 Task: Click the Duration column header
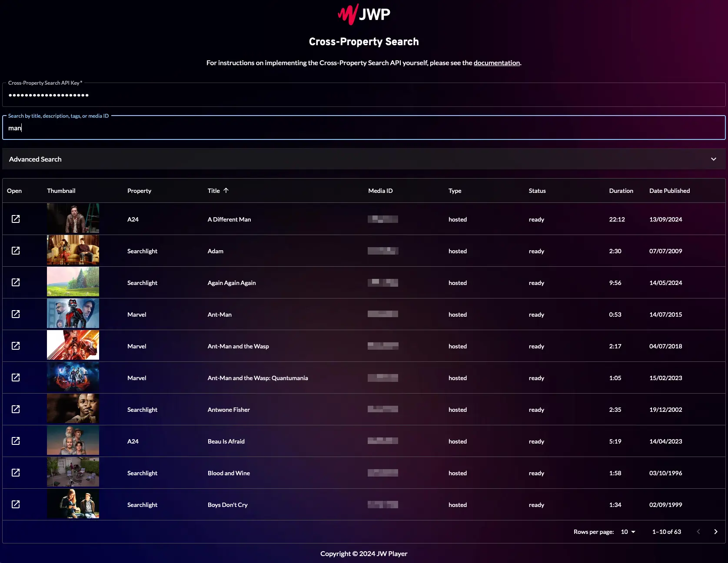(621, 191)
